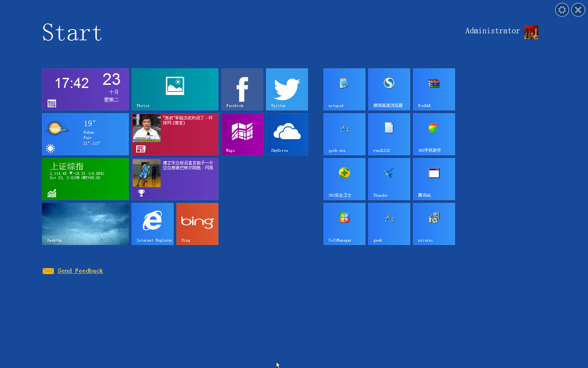Close the Start screen with the X button
Viewport: 588px width, 368px height.
(578, 10)
